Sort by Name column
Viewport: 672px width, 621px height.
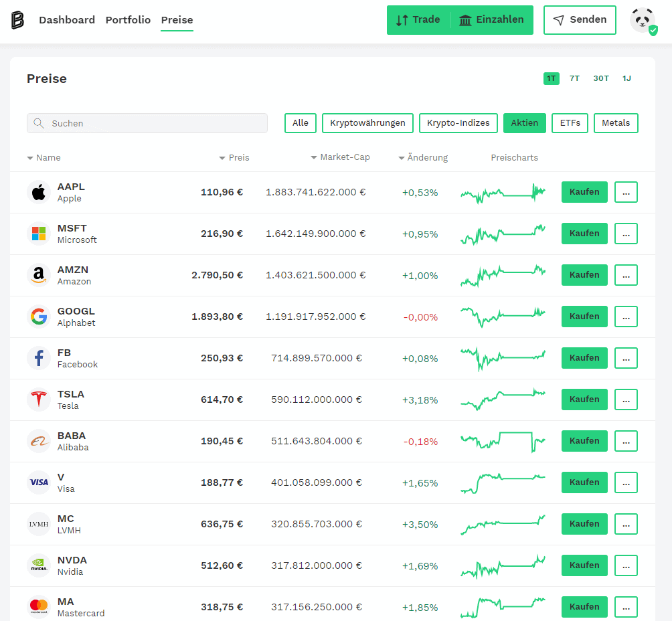44,158
